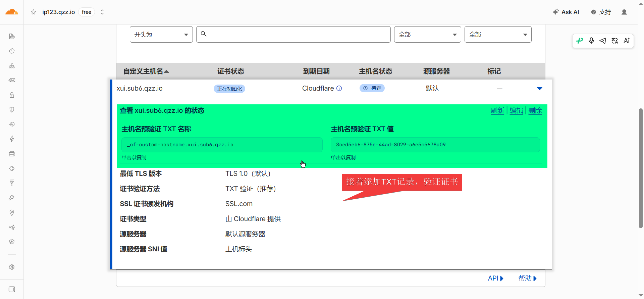Click Ask AI in top bar
The image size is (644, 299).
tap(566, 12)
